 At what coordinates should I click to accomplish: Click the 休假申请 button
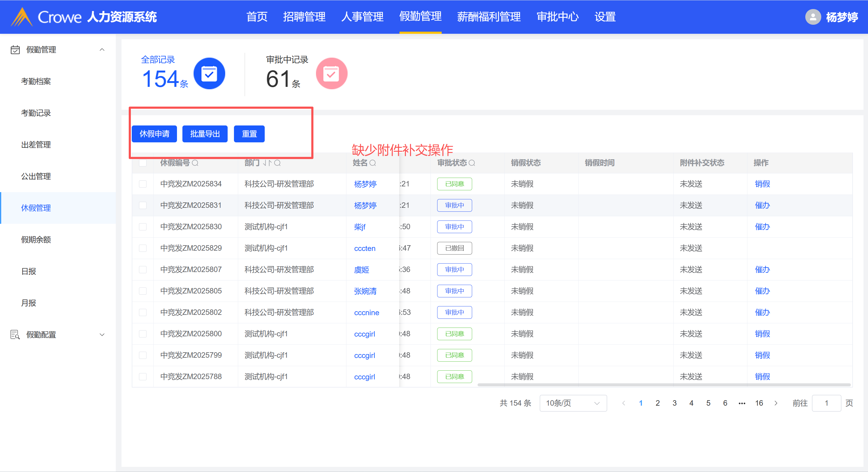(154, 134)
